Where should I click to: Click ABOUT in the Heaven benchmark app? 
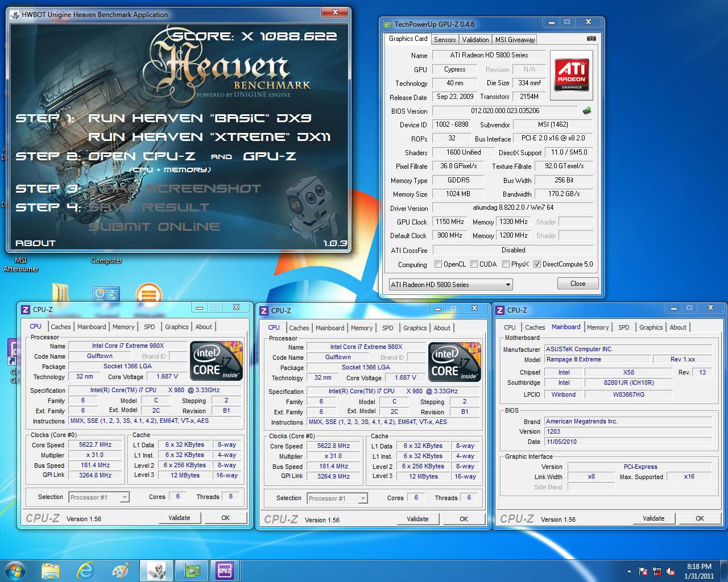[35, 243]
